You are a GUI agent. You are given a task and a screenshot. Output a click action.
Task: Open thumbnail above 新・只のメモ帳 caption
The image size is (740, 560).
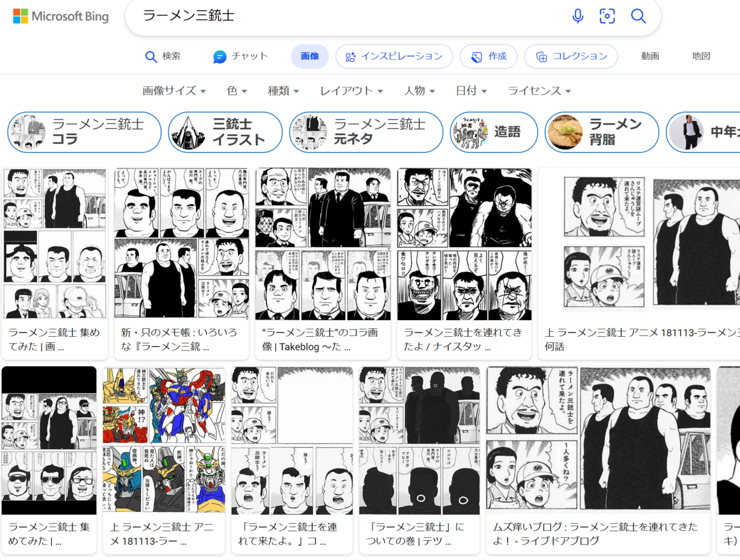(181, 244)
